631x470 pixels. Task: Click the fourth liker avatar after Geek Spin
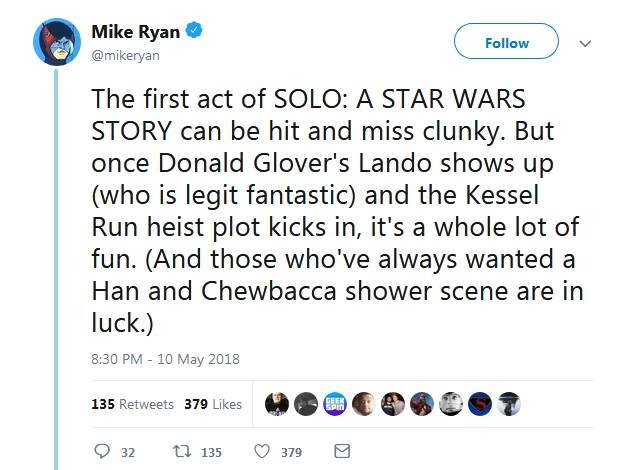coord(453,403)
